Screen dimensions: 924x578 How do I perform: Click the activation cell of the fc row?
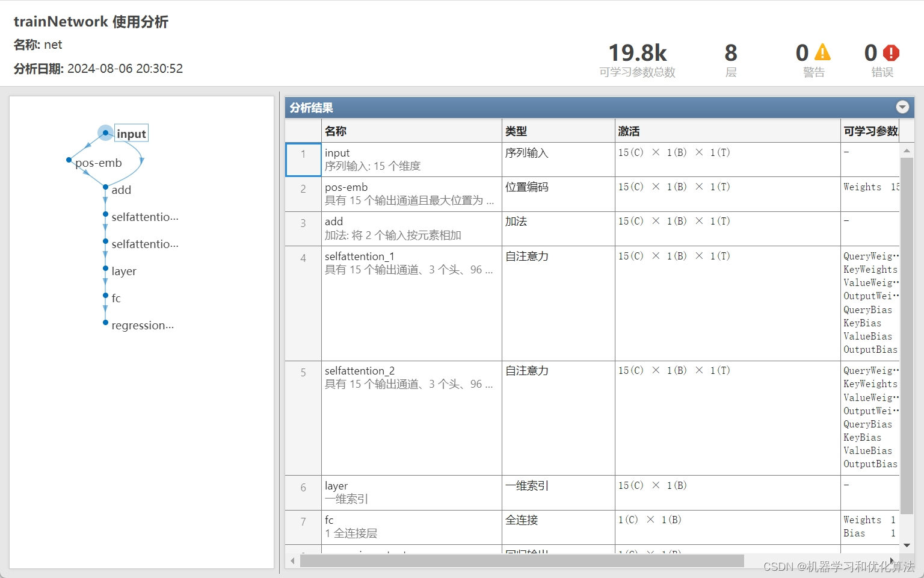point(728,527)
